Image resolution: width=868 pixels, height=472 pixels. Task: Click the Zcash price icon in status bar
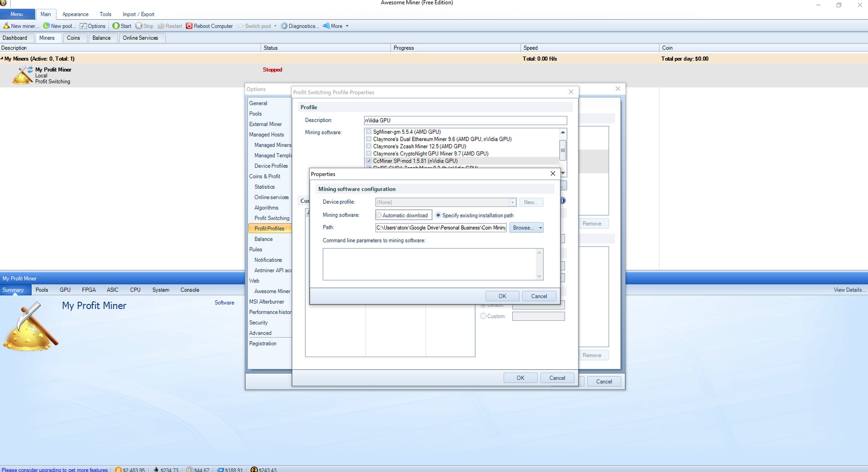point(254,469)
